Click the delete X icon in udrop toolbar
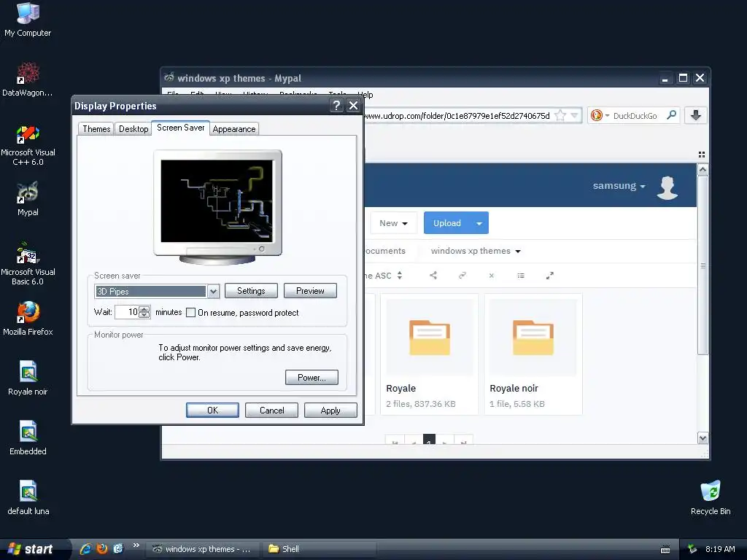The width and height of the screenshot is (747, 560). [491, 275]
